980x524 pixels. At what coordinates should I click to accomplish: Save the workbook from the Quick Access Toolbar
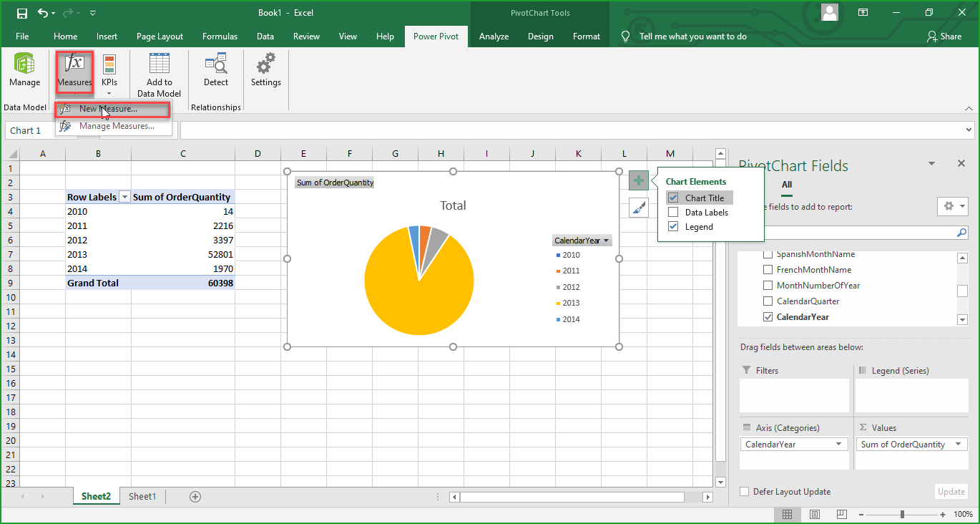pyautogui.click(x=21, y=13)
